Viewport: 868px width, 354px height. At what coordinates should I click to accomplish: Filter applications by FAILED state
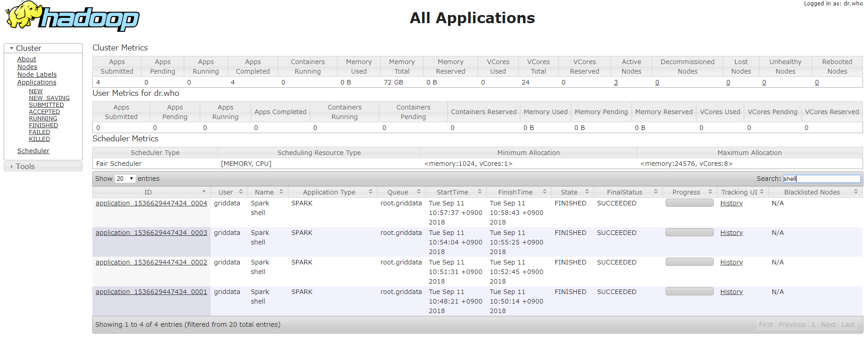pos(40,132)
